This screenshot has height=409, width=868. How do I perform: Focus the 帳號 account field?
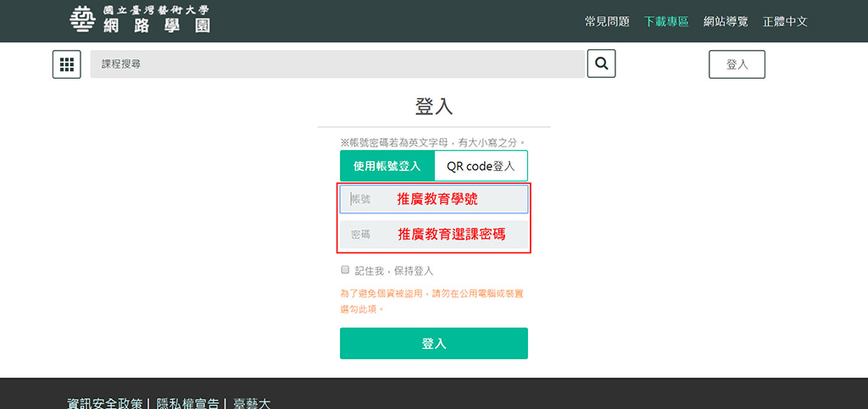point(434,199)
